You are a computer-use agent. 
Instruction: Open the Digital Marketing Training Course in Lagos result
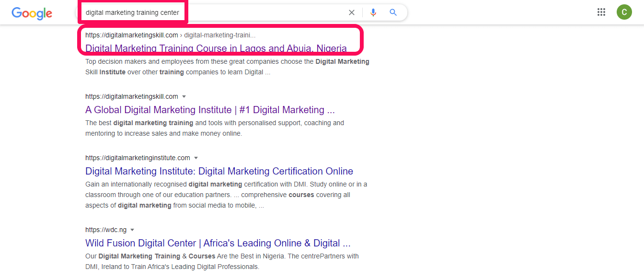(x=216, y=48)
